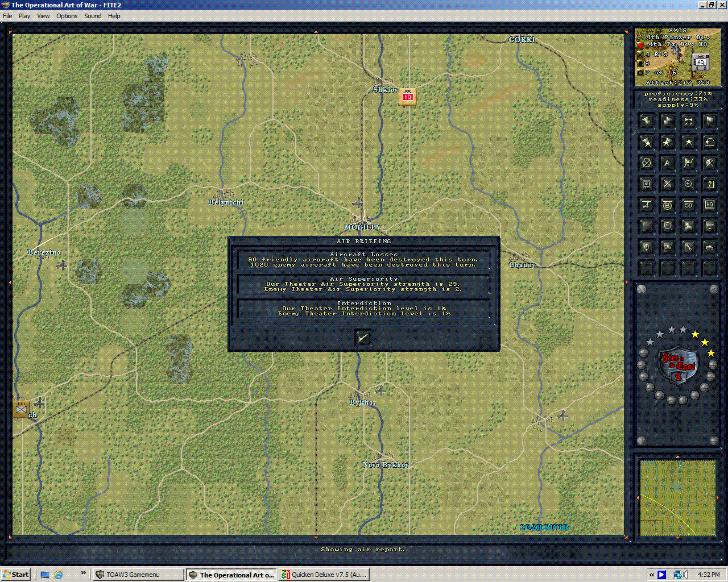Click the 'supply:9%' readout
This screenshot has height=582, width=728.
678,105
